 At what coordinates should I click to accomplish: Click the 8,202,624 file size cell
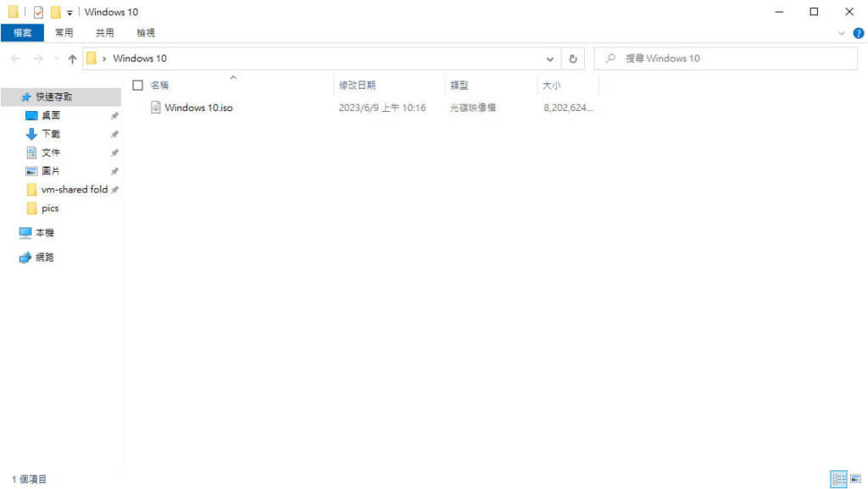[x=568, y=108]
